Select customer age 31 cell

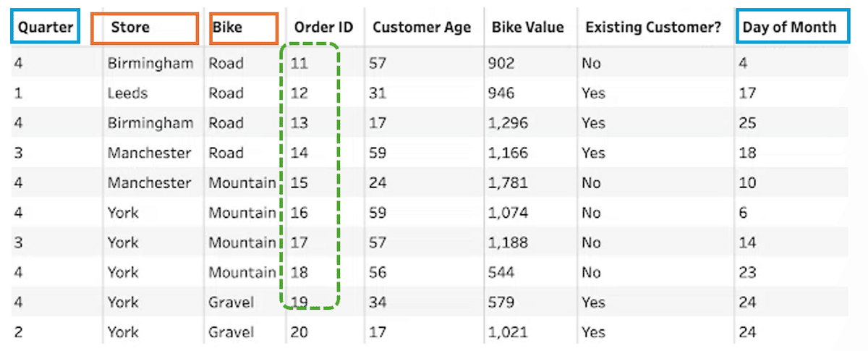pyautogui.click(x=376, y=93)
